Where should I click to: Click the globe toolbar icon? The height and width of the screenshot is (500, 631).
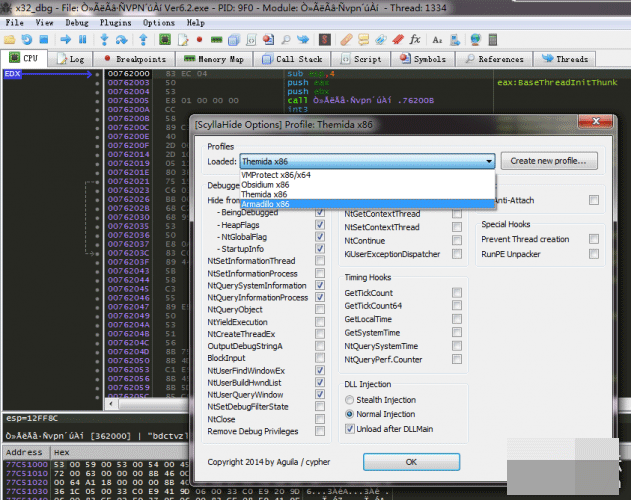[476, 39]
